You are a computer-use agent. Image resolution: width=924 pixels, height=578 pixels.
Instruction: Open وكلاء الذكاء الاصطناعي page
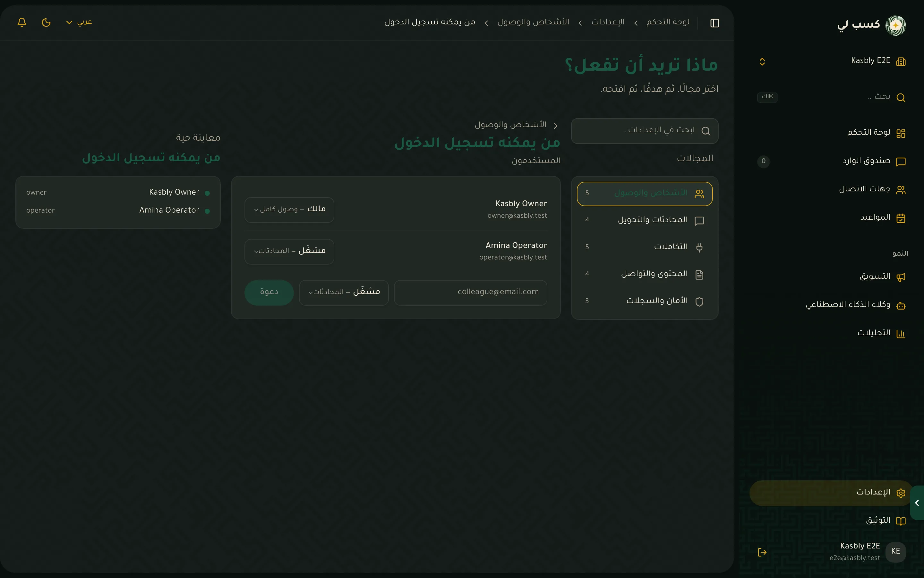click(x=832, y=305)
